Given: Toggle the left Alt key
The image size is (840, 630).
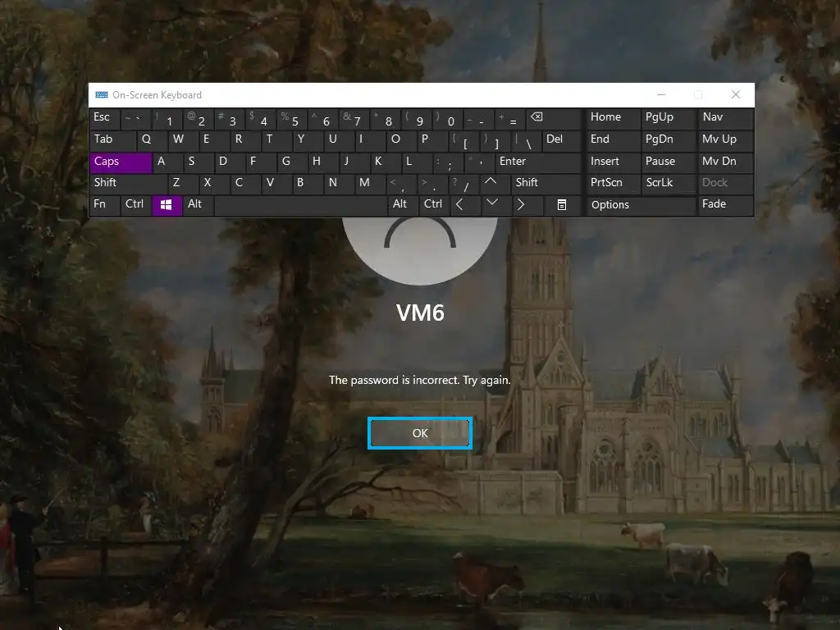Looking at the screenshot, I should 199,205.
